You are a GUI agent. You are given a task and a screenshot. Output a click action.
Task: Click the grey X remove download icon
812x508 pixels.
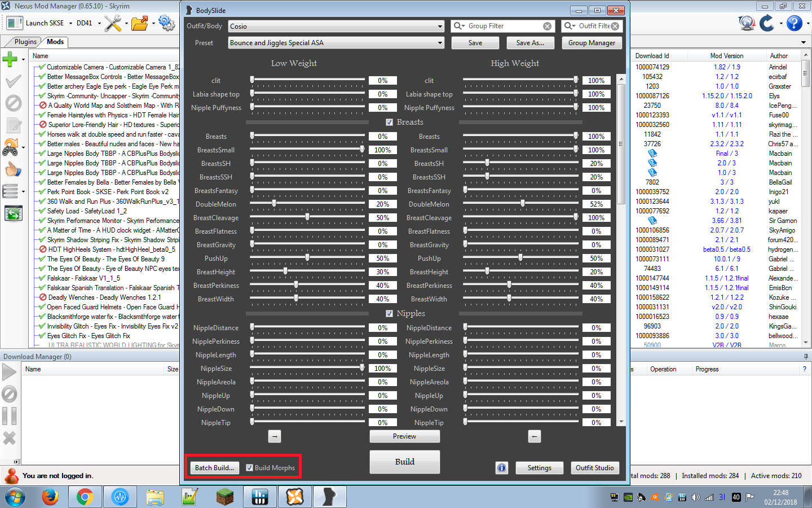pyautogui.click(x=10, y=438)
